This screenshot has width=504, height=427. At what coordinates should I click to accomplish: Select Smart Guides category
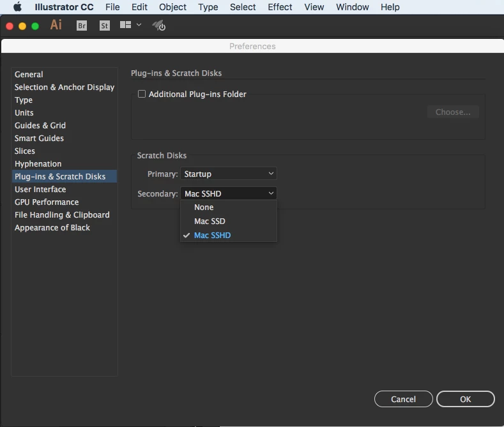pyautogui.click(x=65, y=138)
